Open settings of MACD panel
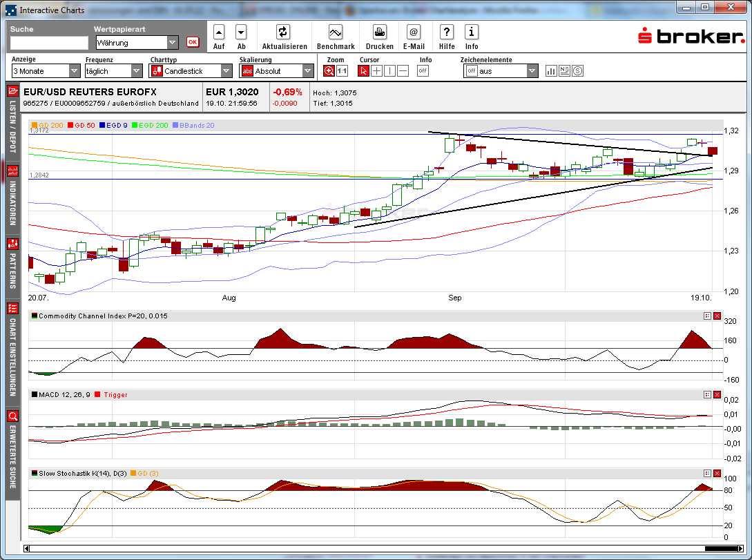The height and width of the screenshot is (560, 752). [x=707, y=394]
